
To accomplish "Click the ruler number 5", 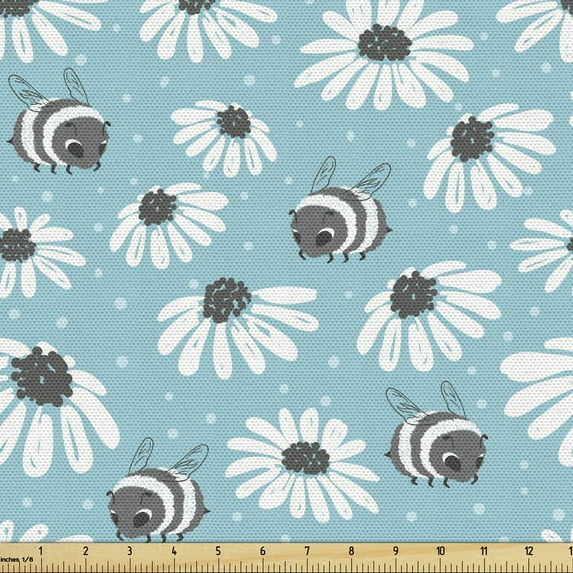I will [x=218, y=551].
